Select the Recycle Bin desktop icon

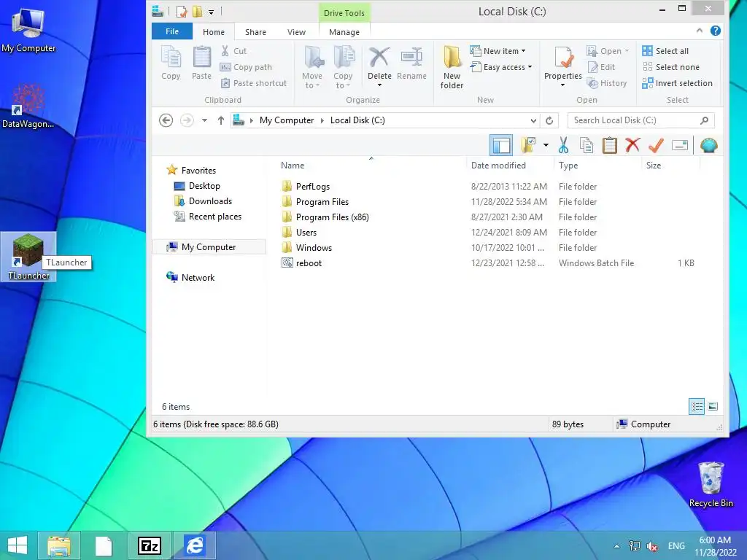711,485
